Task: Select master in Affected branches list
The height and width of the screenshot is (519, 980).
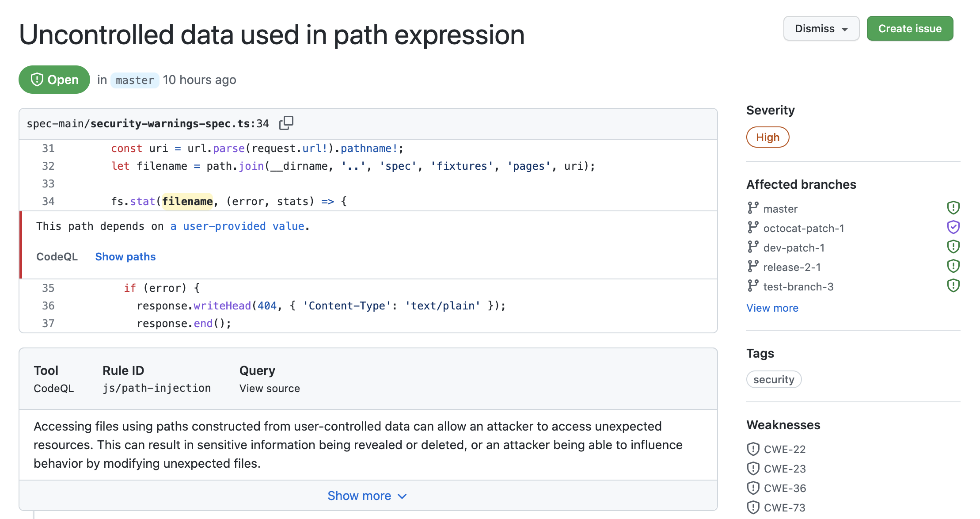Action: pyautogui.click(x=780, y=209)
